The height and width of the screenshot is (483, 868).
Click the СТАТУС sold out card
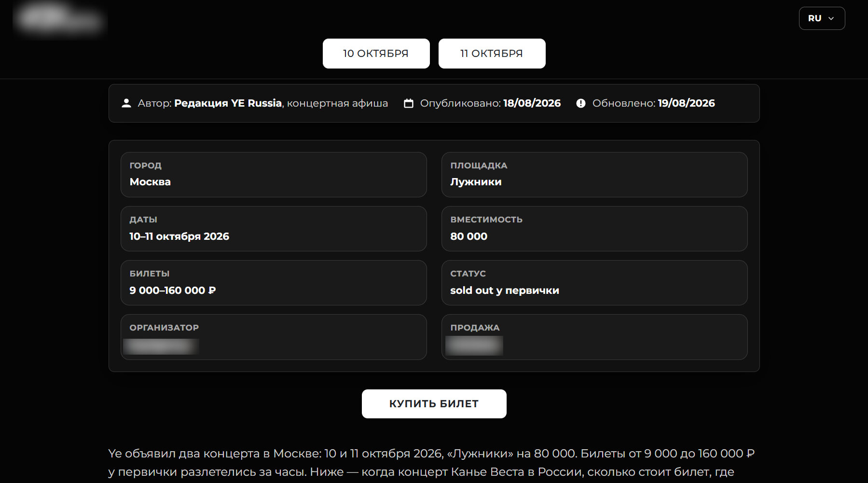(594, 283)
